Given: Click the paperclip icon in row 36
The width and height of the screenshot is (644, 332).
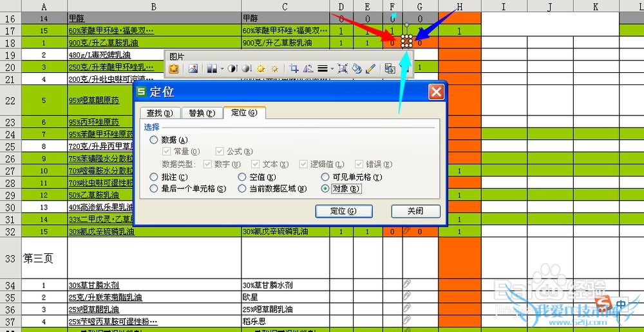Looking at the screenshot, I should click(x=407, y=308).
